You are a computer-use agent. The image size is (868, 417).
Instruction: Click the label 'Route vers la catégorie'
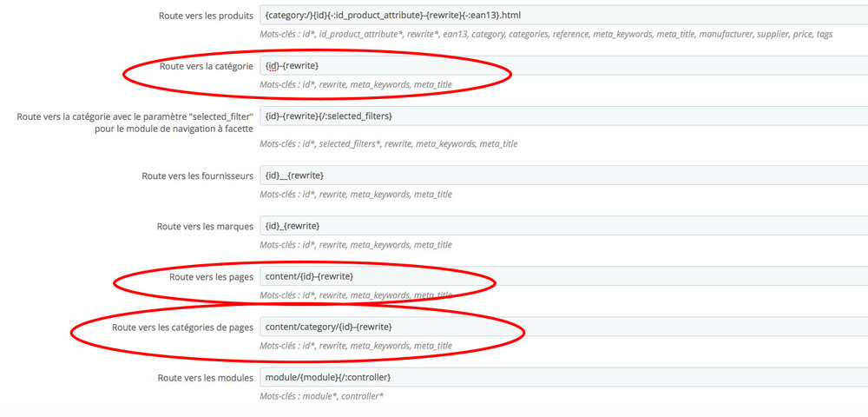point(207,66)
